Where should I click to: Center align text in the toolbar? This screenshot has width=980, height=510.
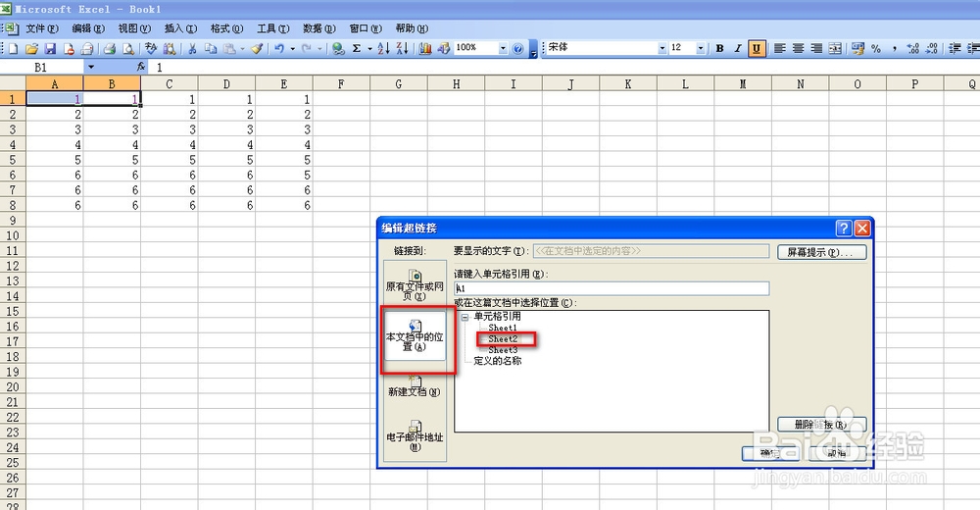(x=798, y=48)
